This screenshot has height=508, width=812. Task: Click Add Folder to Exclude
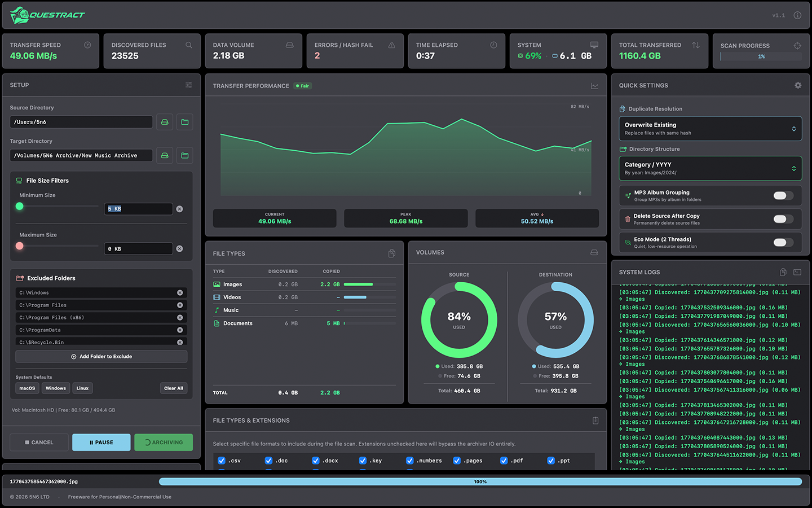pyautogui.click(x=101, y=356)
